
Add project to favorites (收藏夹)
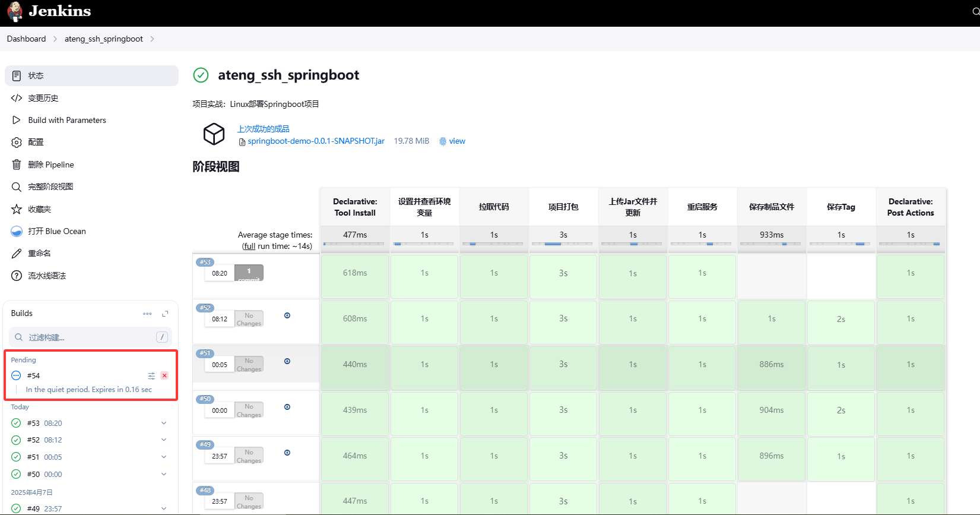pos(39,209)
